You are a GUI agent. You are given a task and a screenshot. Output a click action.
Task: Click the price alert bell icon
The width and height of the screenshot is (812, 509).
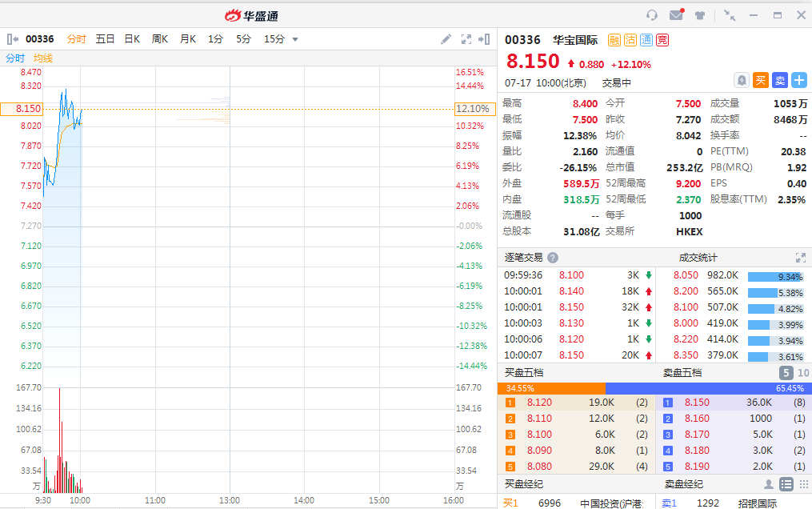tap(742, 80)
